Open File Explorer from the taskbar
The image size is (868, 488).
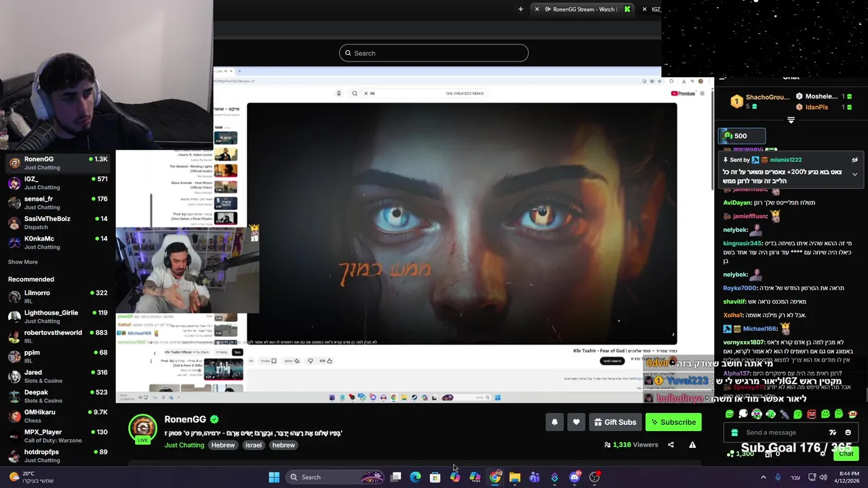click(515, 477)
